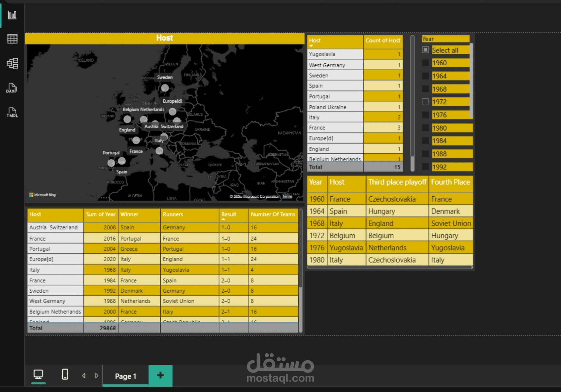
Task: Open the Report view icon in sidebar
Action: tap(12, 15)
